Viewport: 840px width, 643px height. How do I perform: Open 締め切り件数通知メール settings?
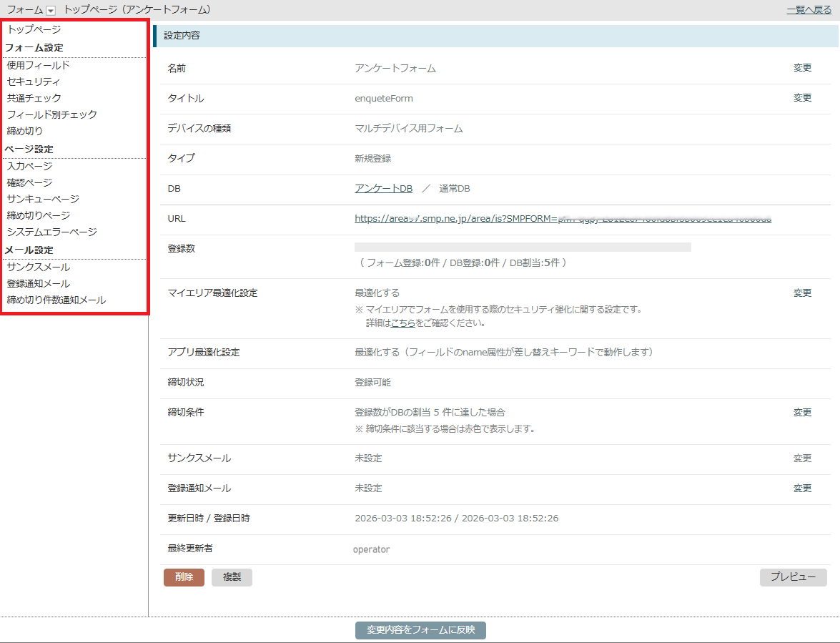[56, 300]
